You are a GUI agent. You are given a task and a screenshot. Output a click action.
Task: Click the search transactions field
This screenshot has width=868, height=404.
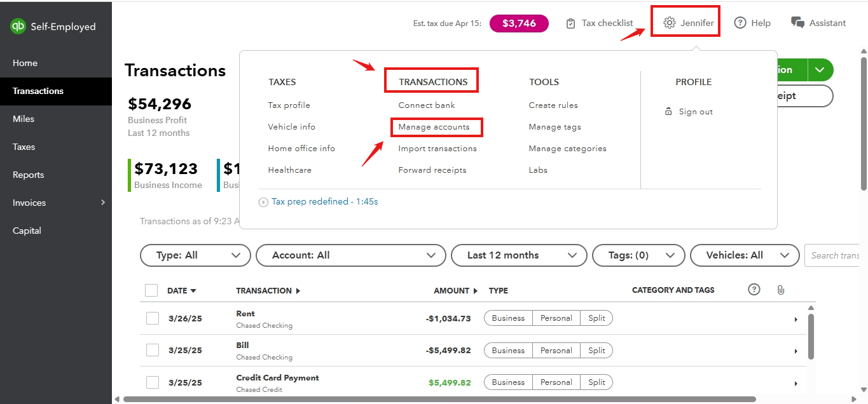pos(833,255)
